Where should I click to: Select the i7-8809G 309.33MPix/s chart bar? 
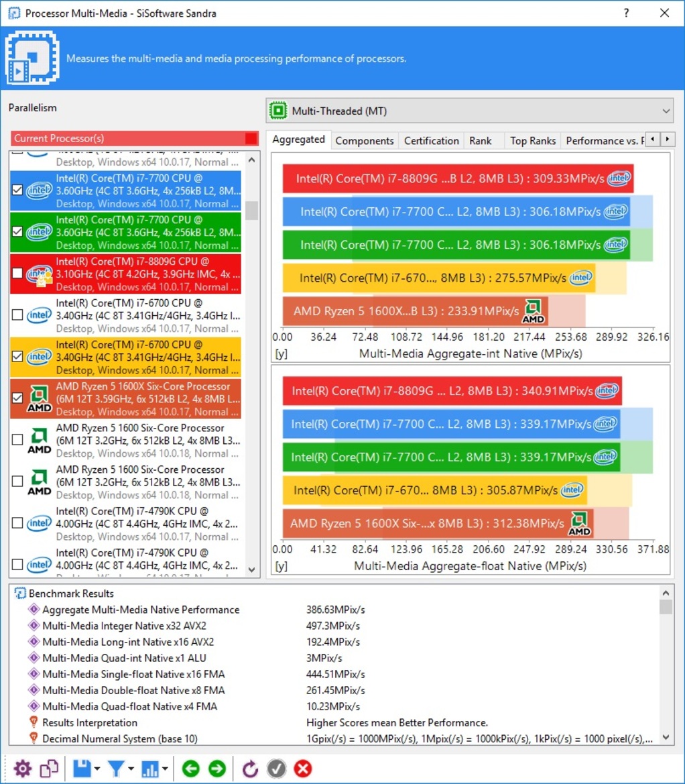click(458, 178)
